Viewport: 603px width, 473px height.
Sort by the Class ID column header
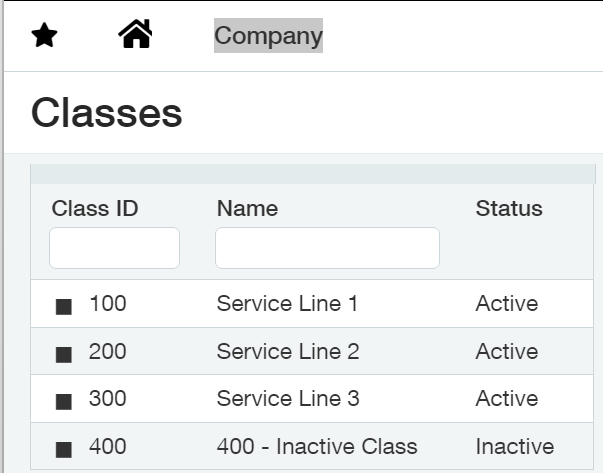95,208
